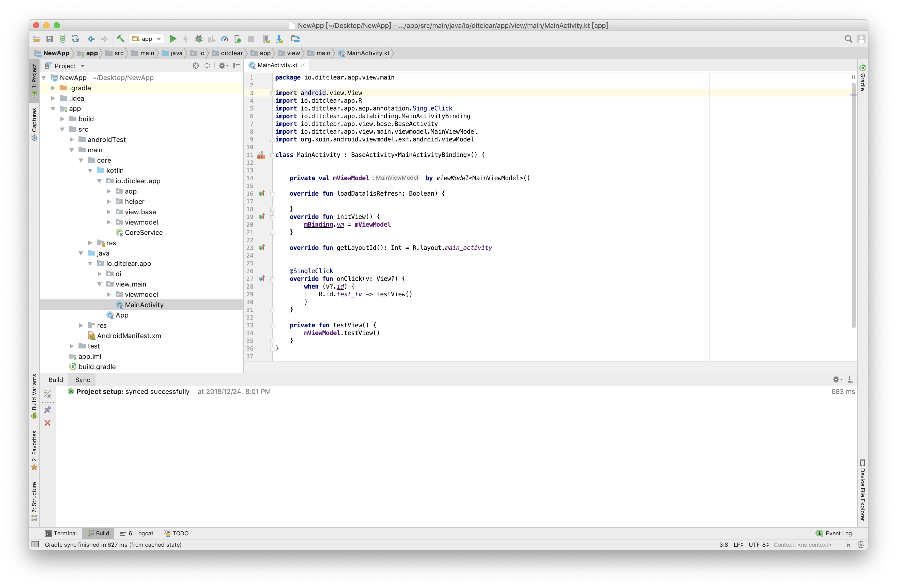Switch to the Sync tab
This screenshot has height=588, width=897.
83,380
